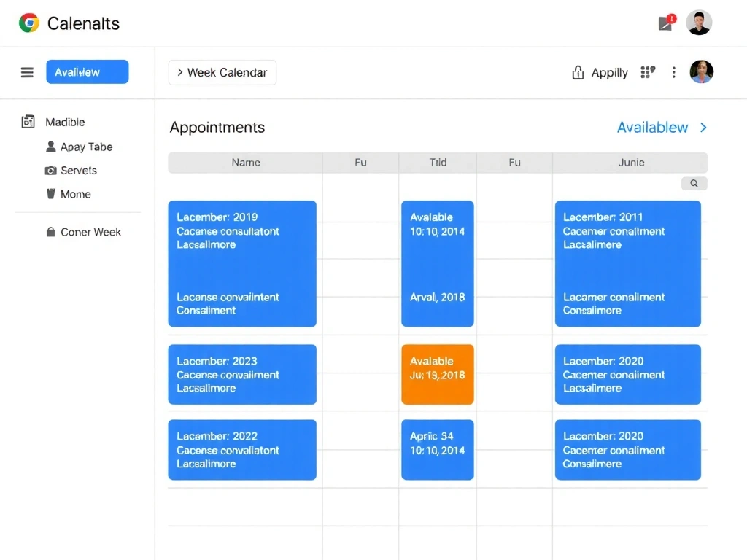Click the search magnifier icon
This screenshot has width=747, height=560.
694,184
